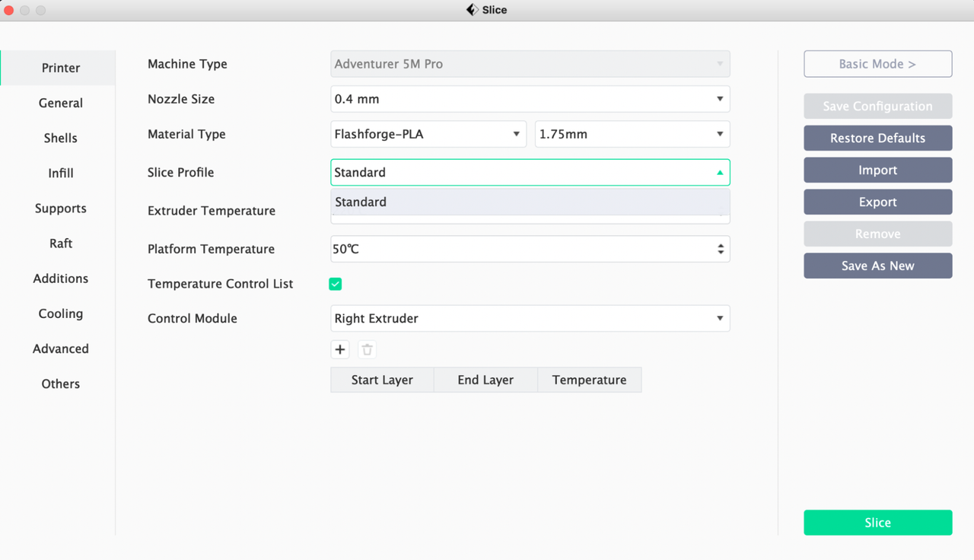Open the Shells tab

[x=59, y=138]
